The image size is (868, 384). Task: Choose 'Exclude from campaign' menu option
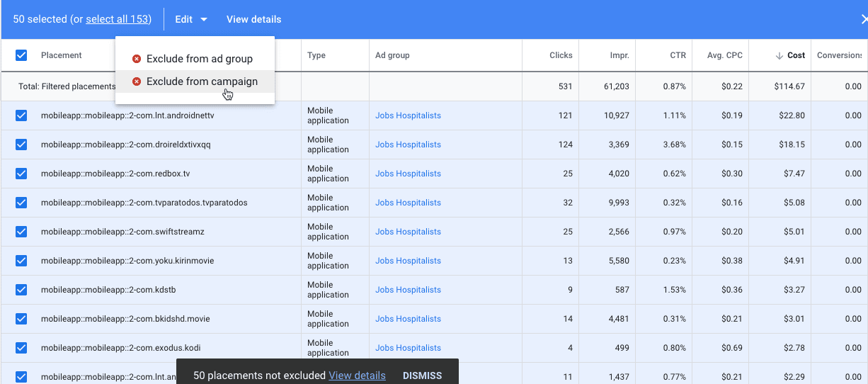pos(202,81)
